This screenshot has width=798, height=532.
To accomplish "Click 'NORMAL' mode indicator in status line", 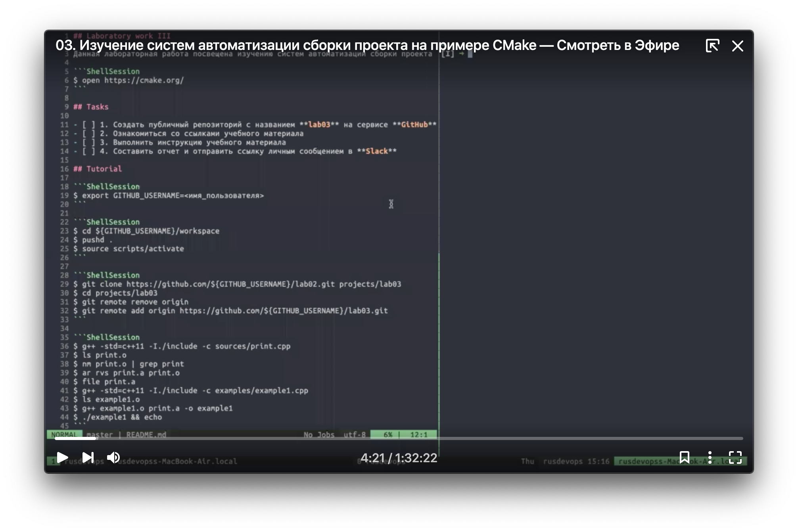I will click(x=64, y=434).
